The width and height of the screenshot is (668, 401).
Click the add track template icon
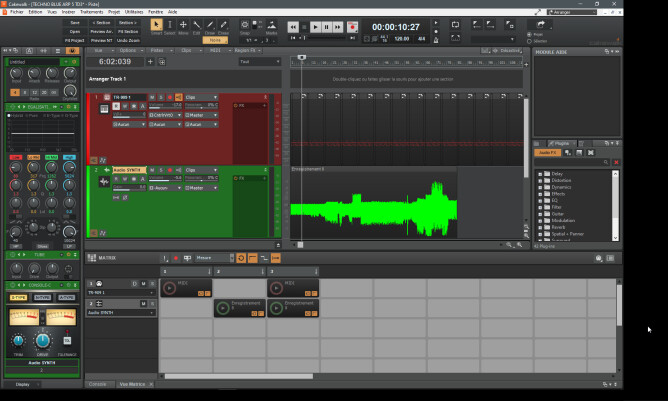[162, 62]
